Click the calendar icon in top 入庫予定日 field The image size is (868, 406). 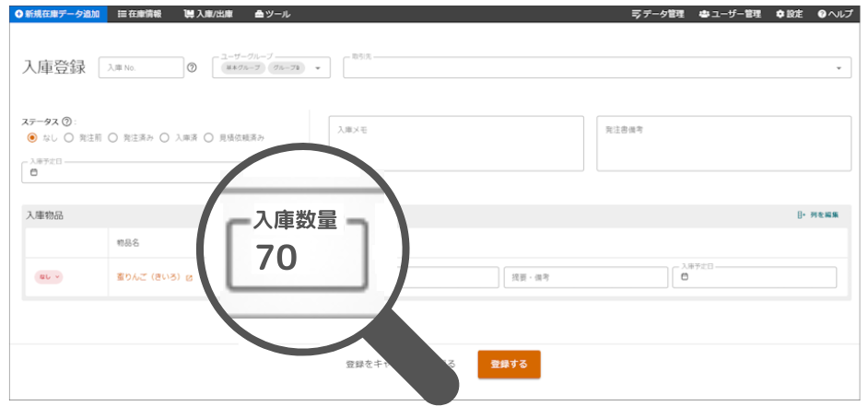pyautogui.click(x=34, y=172)
